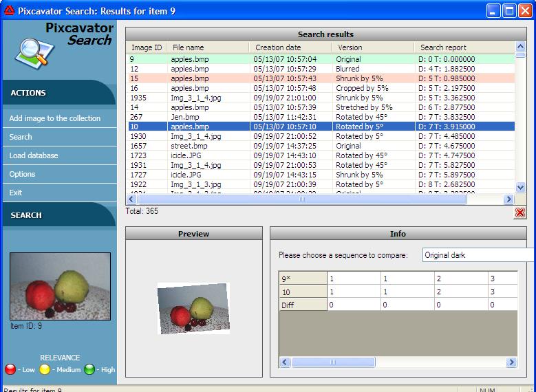
Task: Click the 10 row header in Info table
Action: 303,292
